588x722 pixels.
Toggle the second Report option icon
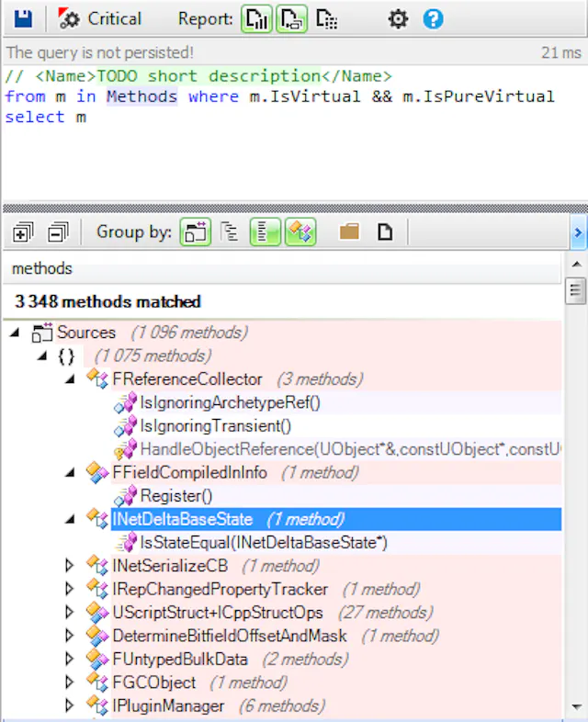point(292,18)
